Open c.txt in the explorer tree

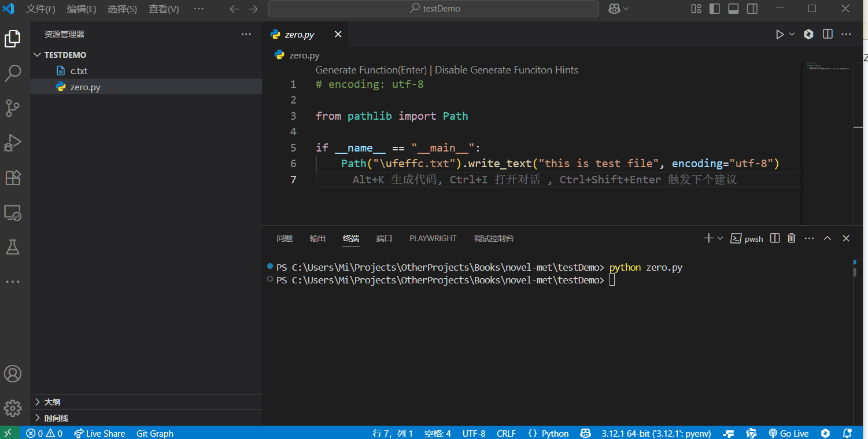(79, 71)
